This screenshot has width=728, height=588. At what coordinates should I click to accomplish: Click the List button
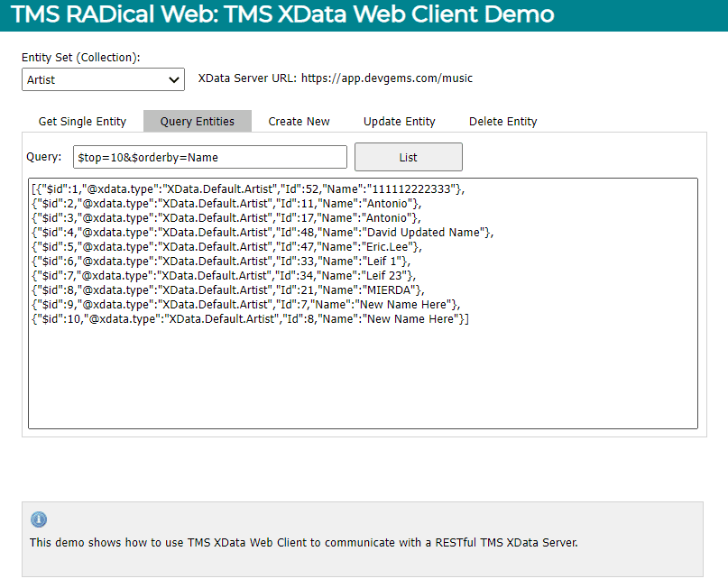[409, 157]
